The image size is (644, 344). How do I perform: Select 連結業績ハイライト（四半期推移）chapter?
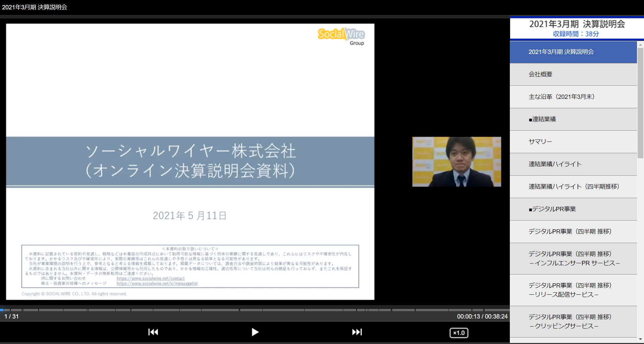573,187
